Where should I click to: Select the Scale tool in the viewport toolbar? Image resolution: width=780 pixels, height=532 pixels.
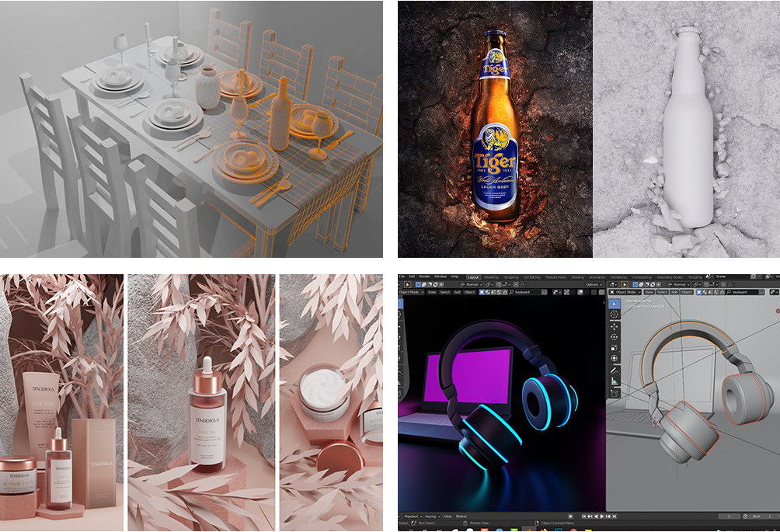(614, 347)
